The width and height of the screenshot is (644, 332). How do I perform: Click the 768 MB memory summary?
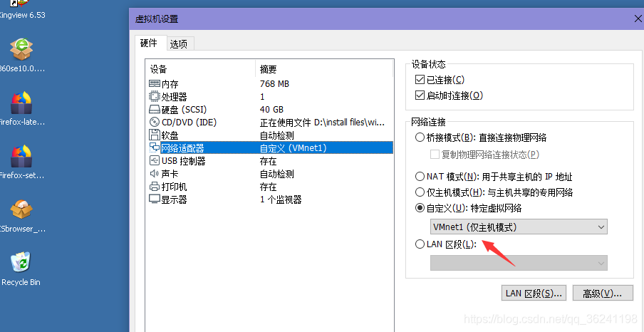point(274,84)
